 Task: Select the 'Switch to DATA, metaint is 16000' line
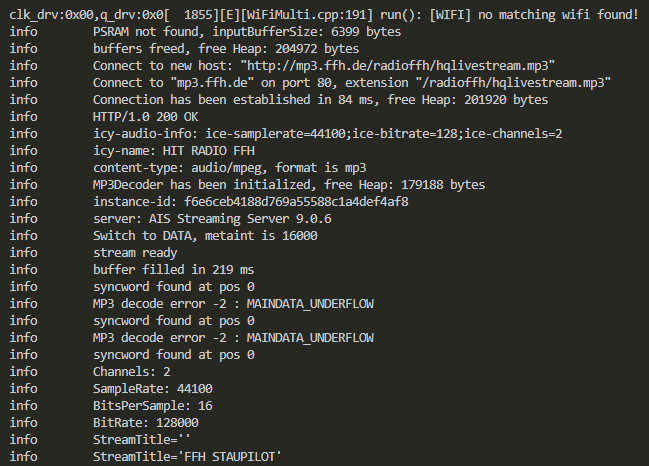coord(205,235)
